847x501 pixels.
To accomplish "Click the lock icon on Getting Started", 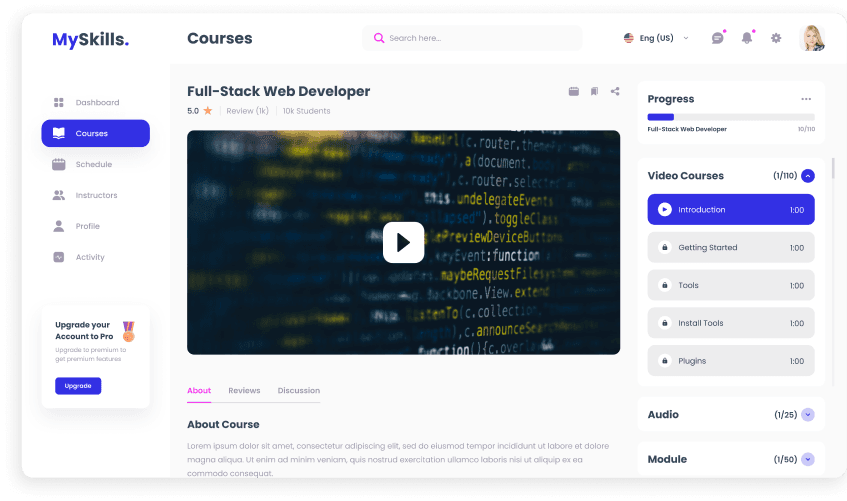I will click(x=665, y=248).
